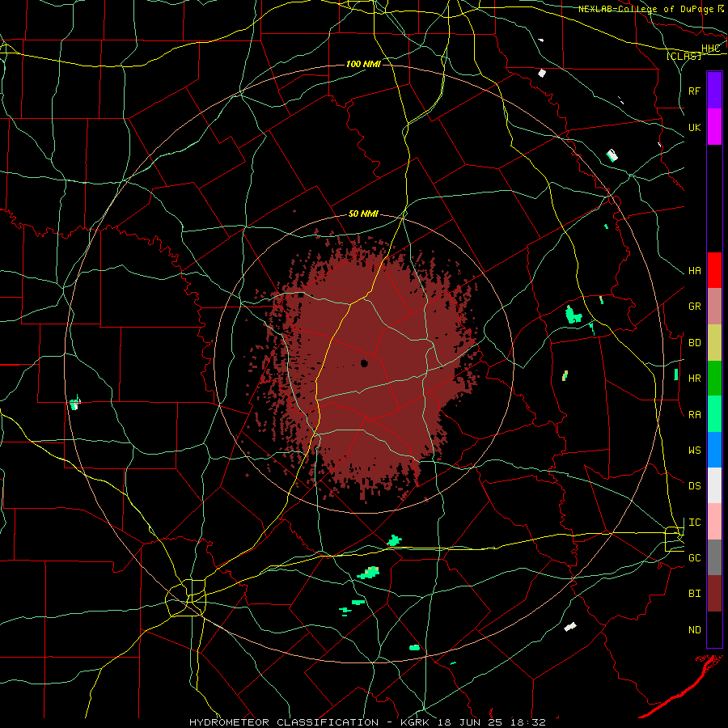Viewport: 728px width, 728px height.
Task: Click the HR legend label
Action: [x=694, y=379]
